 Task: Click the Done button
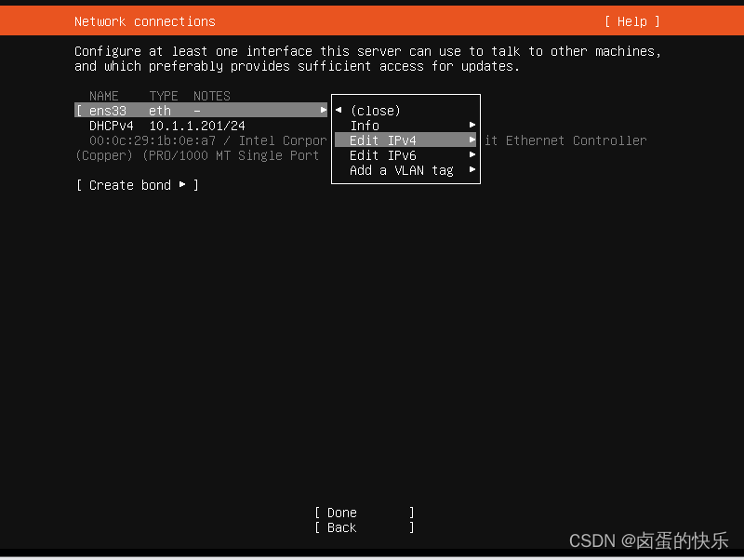pos(365,513)
